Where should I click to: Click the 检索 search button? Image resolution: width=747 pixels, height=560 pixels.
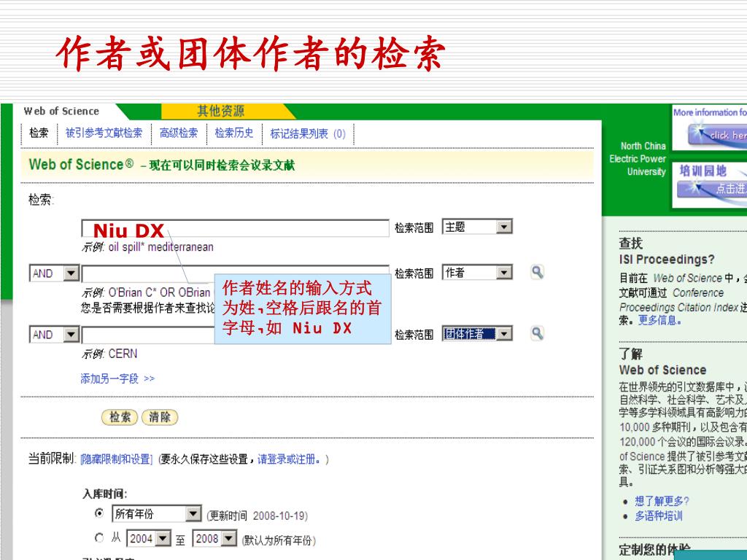[x=120, y=417]
